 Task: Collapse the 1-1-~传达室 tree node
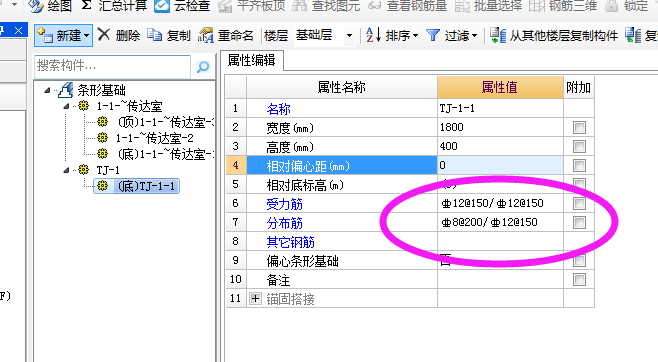click(x=66, y=107)
